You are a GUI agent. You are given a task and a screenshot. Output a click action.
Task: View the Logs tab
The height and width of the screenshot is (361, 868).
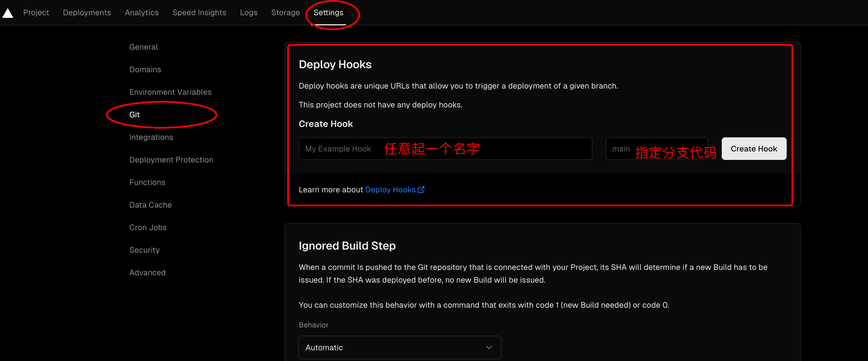[x=249, y=12]
